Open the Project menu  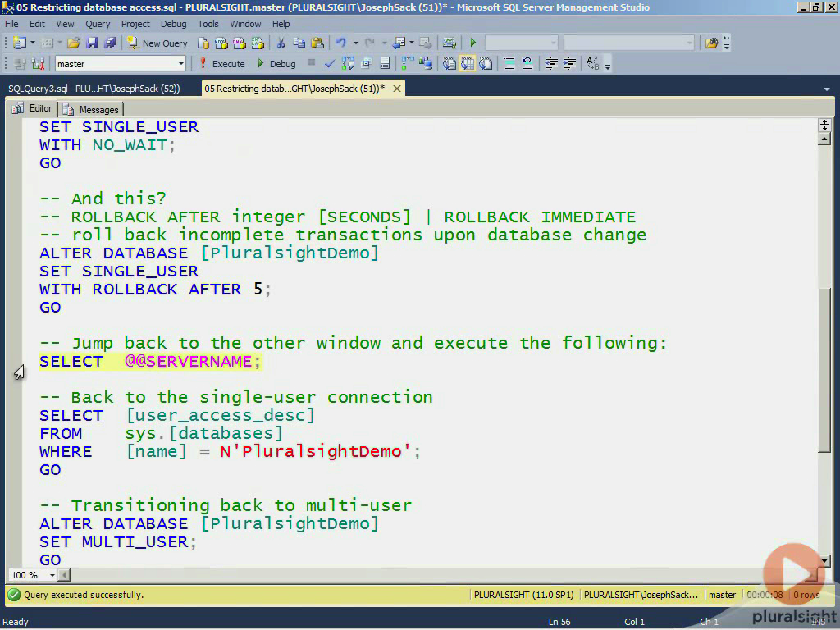click(135, 24)
